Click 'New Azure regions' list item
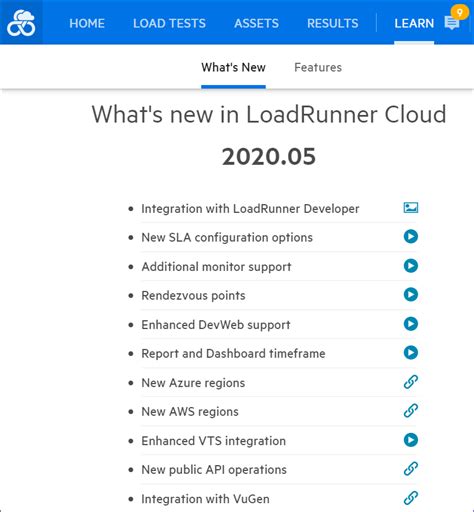 (193, 383)
